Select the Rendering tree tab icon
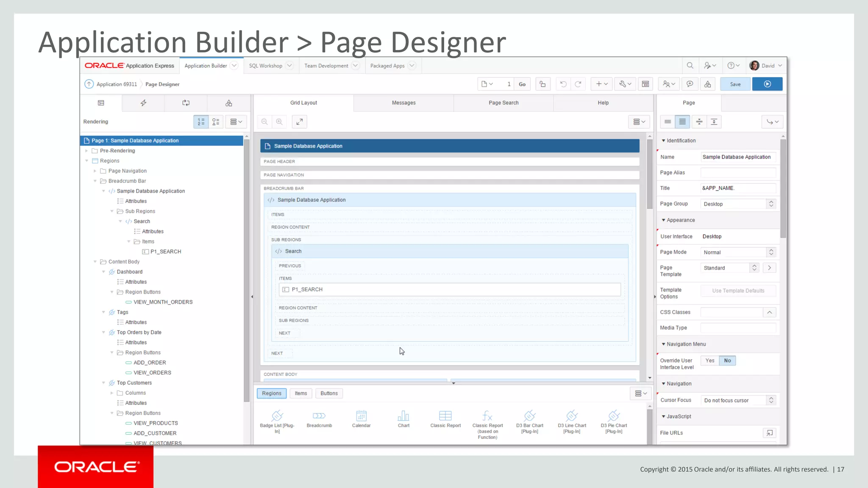The height and width of the screenshot is (488, 868). click(x=101, y=103)
